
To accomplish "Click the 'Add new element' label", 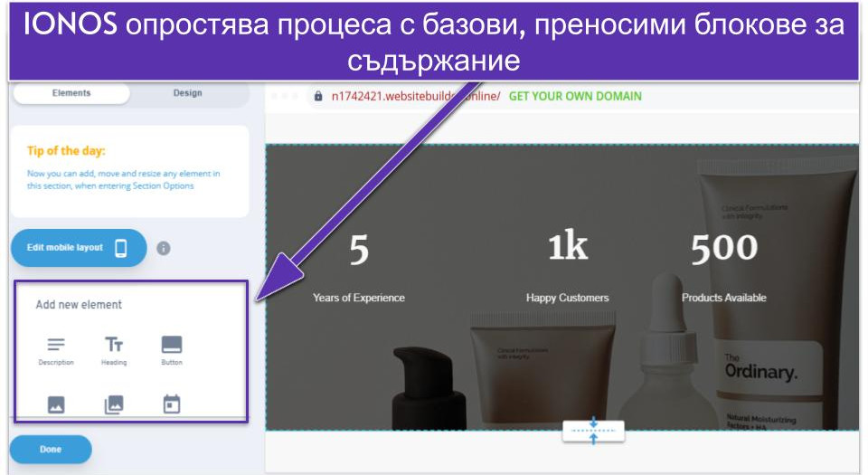I will point(79,305).
